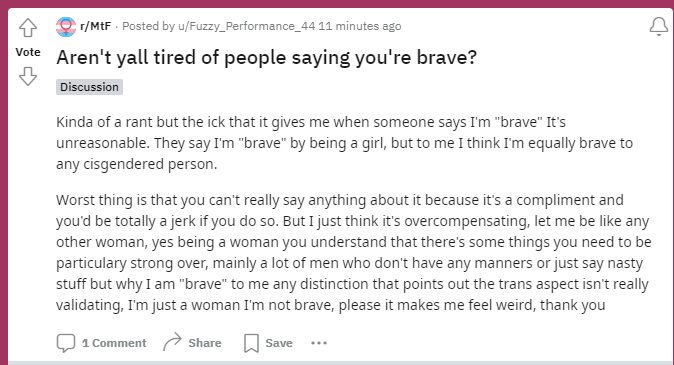This screenshot has height=365, width=674.
Task: Click the Save text label
Action: pos(279,343)
